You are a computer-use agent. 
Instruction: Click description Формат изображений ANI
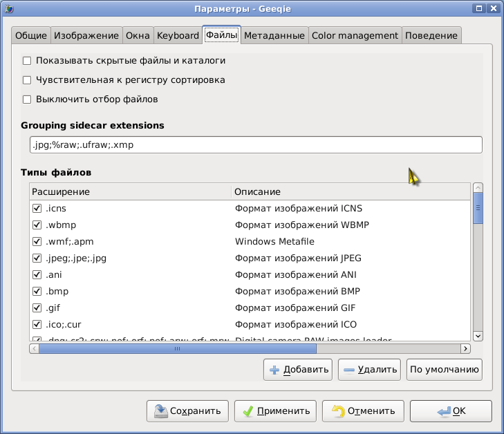(296, 275)
